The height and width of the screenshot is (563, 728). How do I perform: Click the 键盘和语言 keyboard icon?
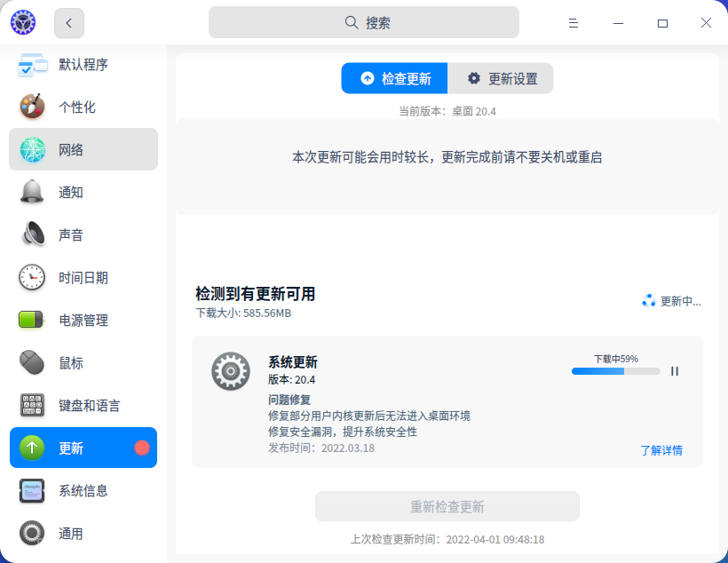point(32,405)
